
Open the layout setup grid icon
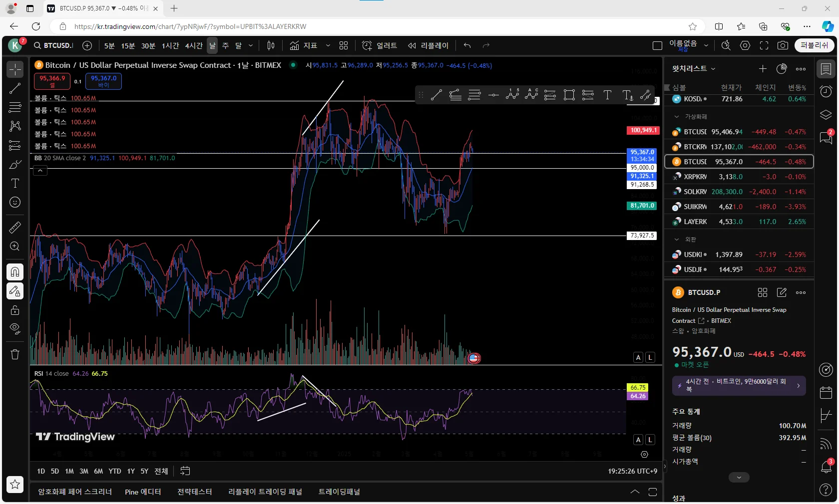click(344, 45)
